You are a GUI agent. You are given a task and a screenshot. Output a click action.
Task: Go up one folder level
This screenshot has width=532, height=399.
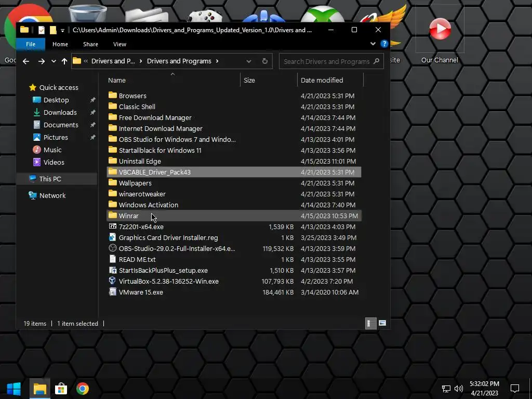pos(64,61)
